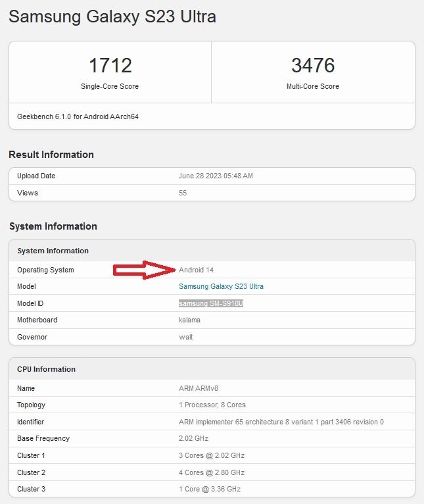Select the ARM implementer 65 identifier string
This screenshot has width=424, height=504.
tap(281, 422)
